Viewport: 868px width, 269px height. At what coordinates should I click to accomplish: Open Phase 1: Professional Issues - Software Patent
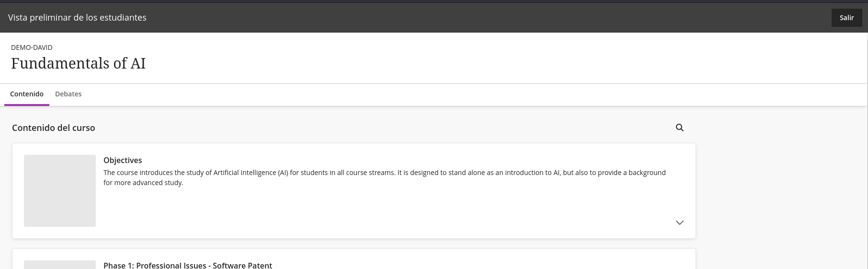tap(188, 265)
